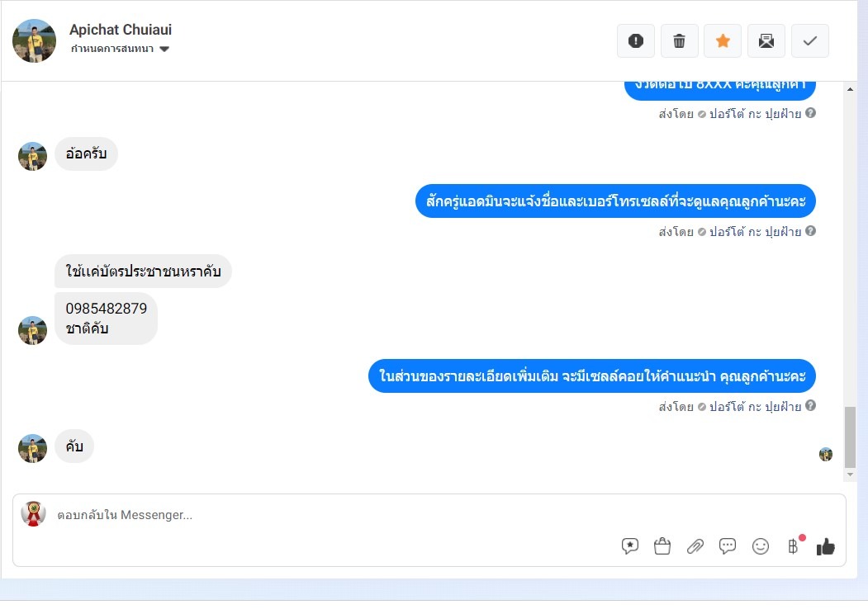Toggle the orange star follow-up marker
This screenshot has height=614, width=868.
click(x=723, y=41)
